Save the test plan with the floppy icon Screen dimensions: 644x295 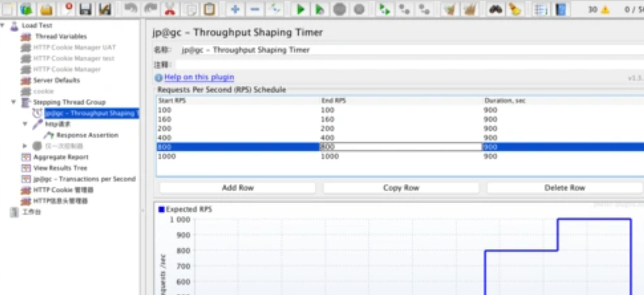click(85, 8)
